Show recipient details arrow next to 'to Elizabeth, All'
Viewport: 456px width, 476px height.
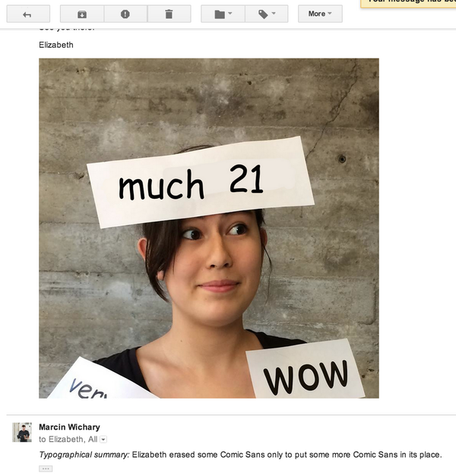[103, 440]
